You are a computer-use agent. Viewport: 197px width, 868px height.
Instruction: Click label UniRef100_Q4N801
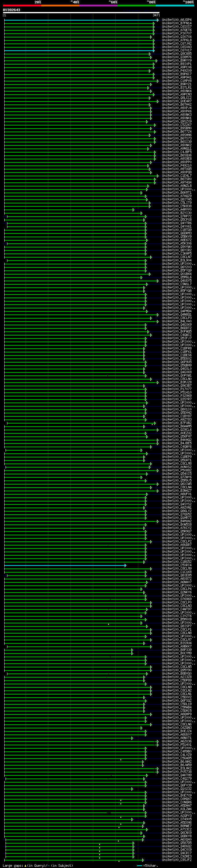pyautogui.click(x=176, y=315)
